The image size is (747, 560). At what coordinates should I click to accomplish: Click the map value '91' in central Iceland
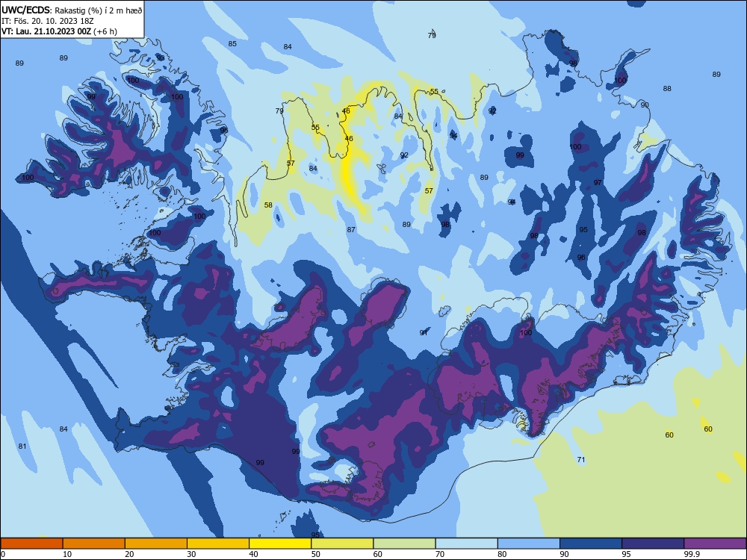point(424,333)
